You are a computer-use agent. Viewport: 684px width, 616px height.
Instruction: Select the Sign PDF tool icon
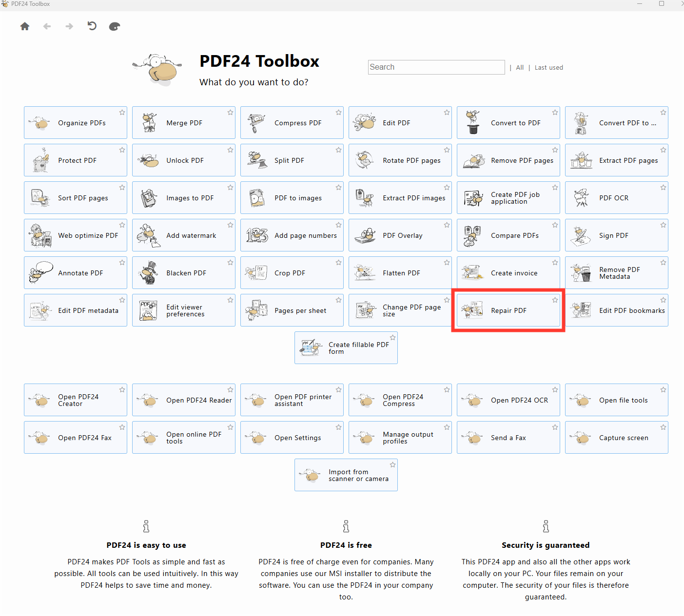point(581,235)
